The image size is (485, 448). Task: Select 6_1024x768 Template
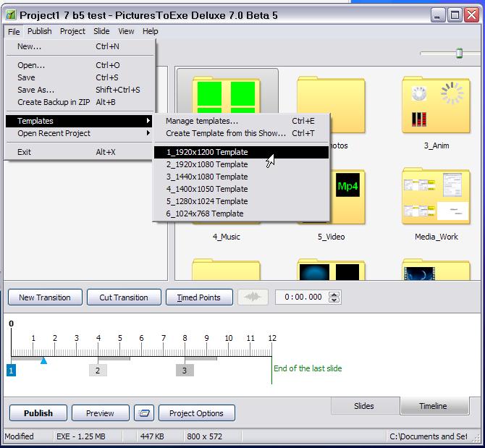point(241,214)
